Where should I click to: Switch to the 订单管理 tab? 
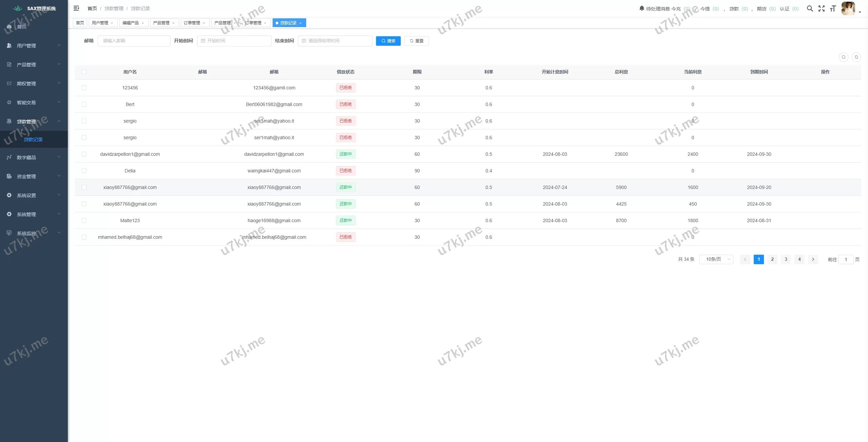point(192,23)
